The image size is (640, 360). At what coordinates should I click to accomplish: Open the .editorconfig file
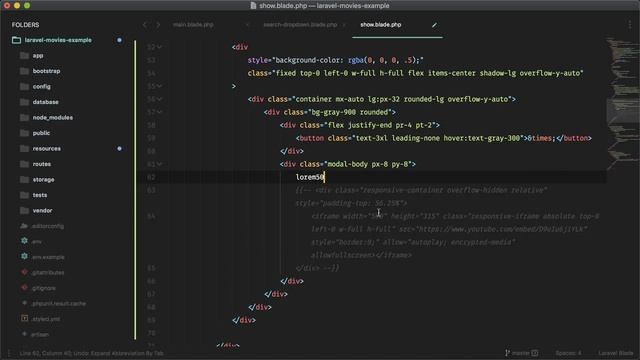[x=48, y=226]
